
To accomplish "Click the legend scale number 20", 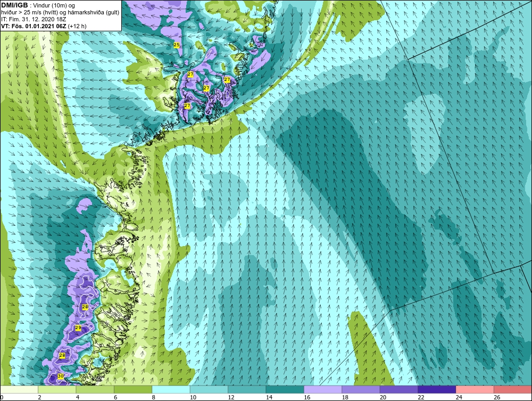I will [x=383, y=397].
